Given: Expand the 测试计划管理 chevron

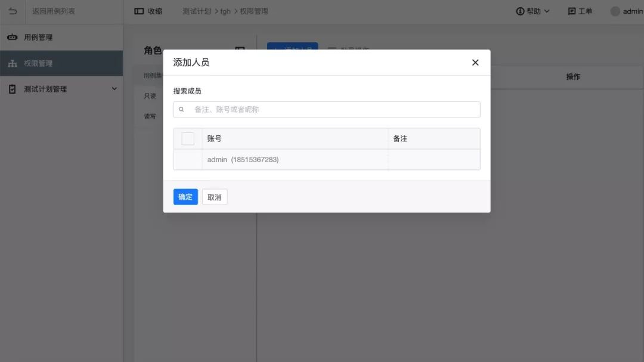Looking at the screenshot, I should tap(114, 89).
